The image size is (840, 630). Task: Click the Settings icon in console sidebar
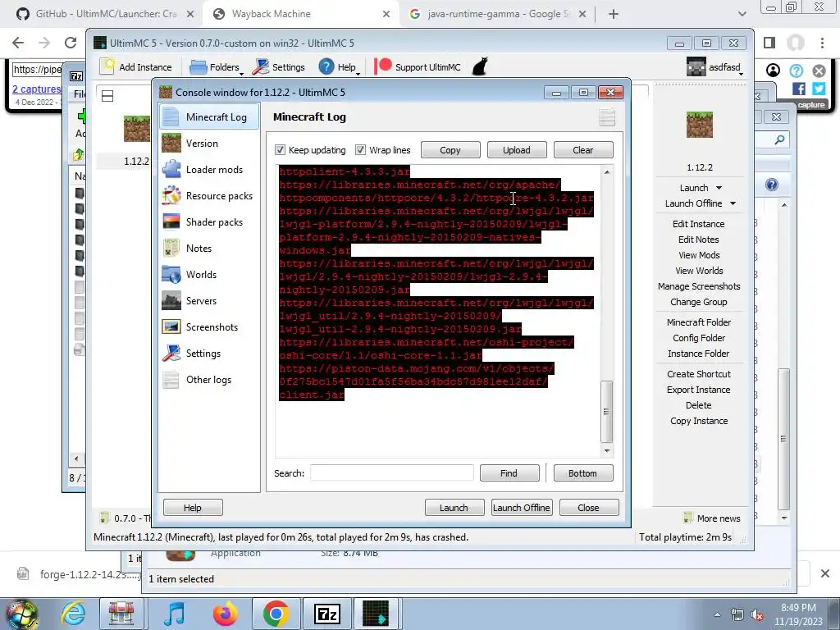pos(171,353)
